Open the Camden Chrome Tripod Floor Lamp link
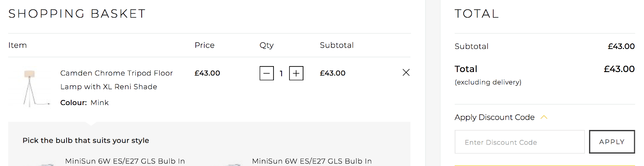Viewport: 644px width, 166px height. pyautogui.click(x=117, y=80)
